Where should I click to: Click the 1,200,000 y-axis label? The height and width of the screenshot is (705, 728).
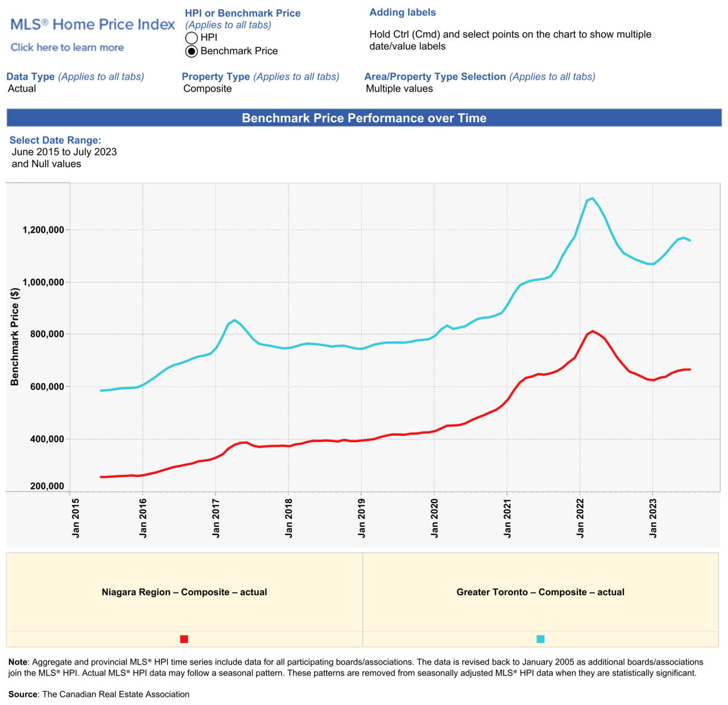[x=43, y=230]
